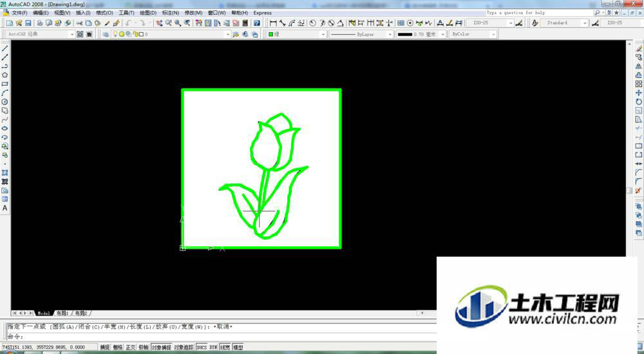Switch to the 布局1 layout tab
The image size is (644, 354).
tap(62, 313)
